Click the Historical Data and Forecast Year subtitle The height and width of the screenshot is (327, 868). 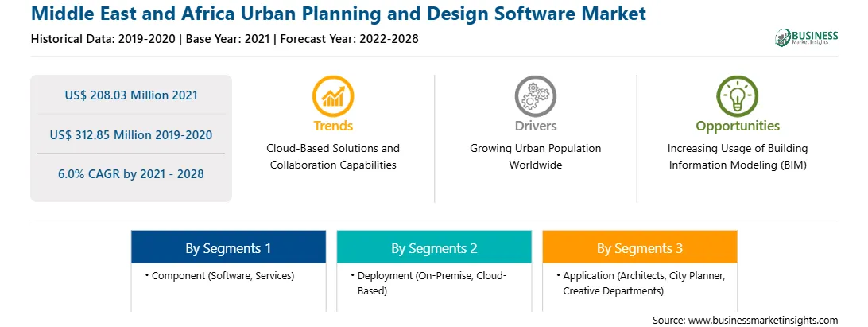point(224,39)
